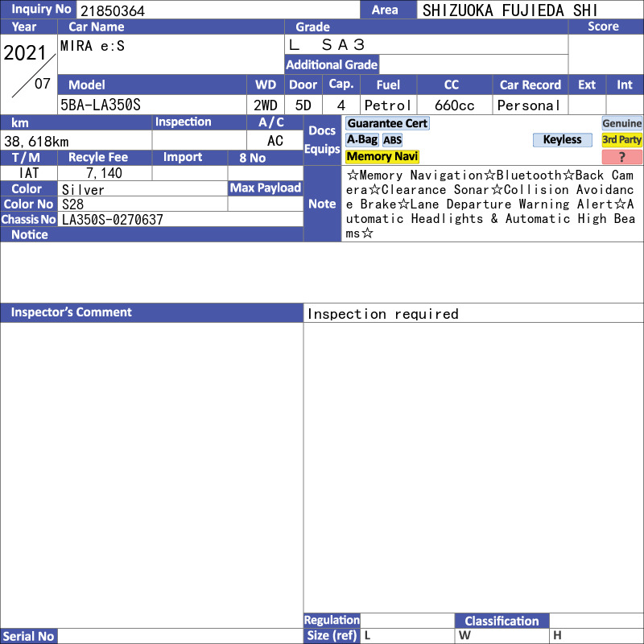Click the Inquiry No value 21850364
The height and width of the screenshot is (644, 644).
113,11
